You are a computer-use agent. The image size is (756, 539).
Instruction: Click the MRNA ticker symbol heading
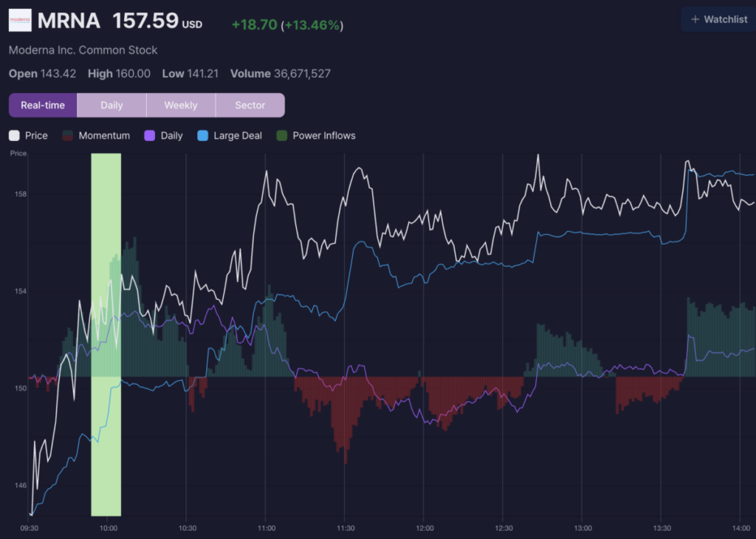pyautogui.click(x=69, y=21)
